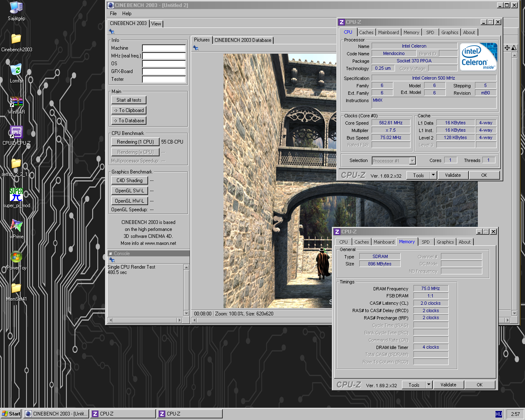Screen dimensions: 525x420
Task: Open Graphics tab in top CPU-Z window
Action: coord(450,32)
